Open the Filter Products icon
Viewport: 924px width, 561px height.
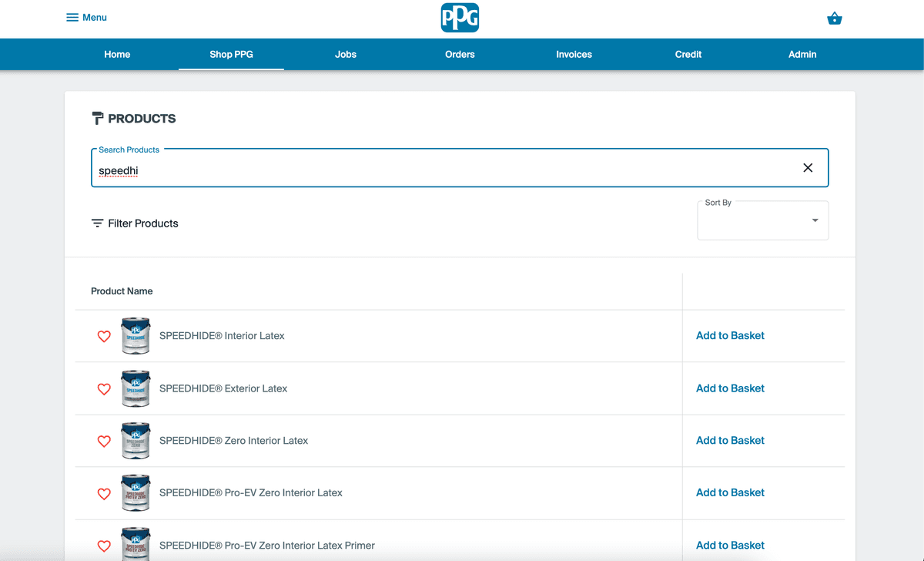[x=98, y=223]
